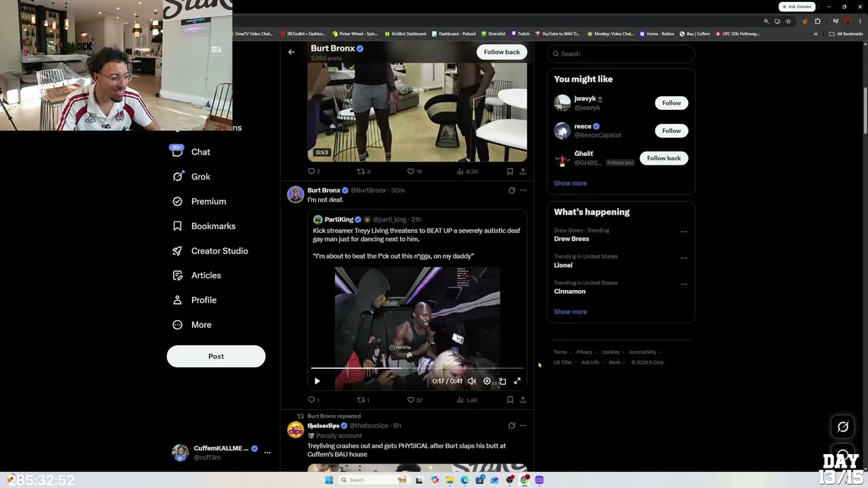Toggle picture-in-picture on PartiKing video
Viewport: 868px width, 488px height.
[x=502, y=381]
